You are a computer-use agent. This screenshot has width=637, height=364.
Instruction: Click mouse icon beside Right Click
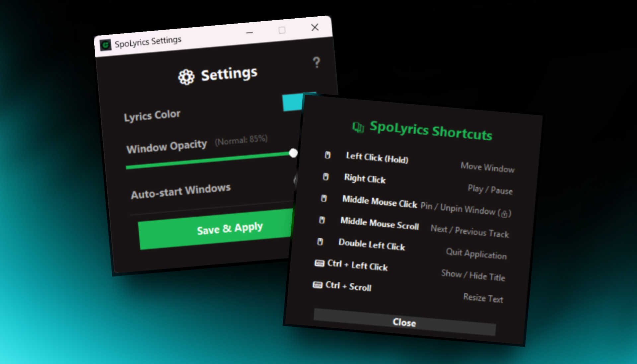point(326,177)
